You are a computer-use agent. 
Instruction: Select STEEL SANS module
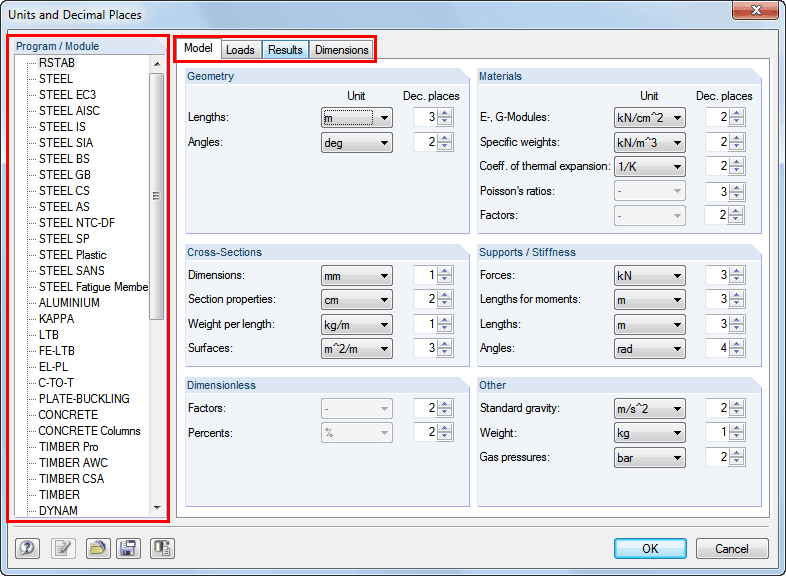[x=72, y=271]
